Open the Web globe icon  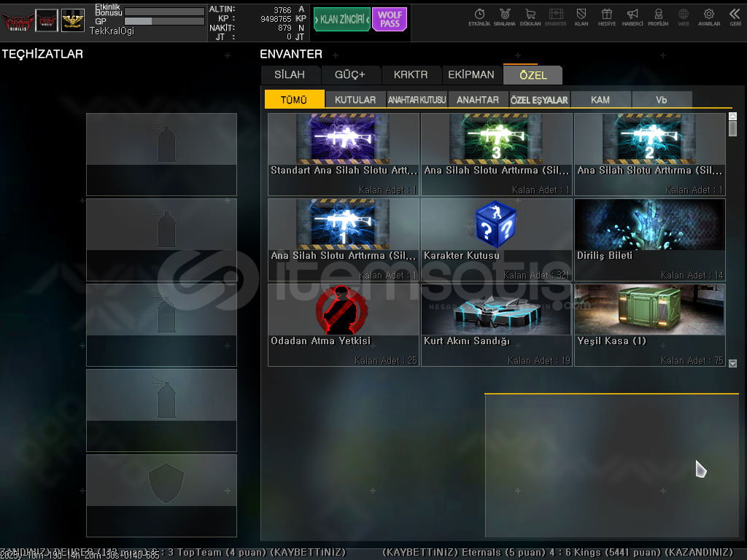(x=684, y=17)
